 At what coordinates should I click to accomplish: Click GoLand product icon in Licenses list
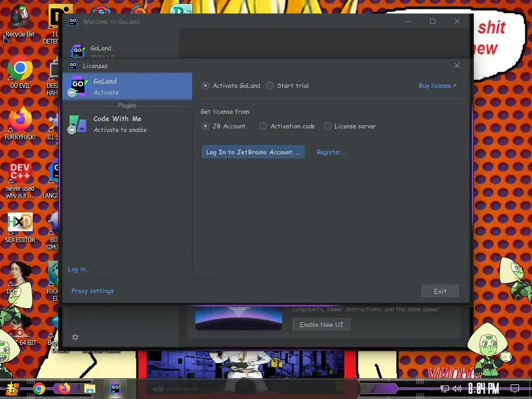(x=78, y=86)
